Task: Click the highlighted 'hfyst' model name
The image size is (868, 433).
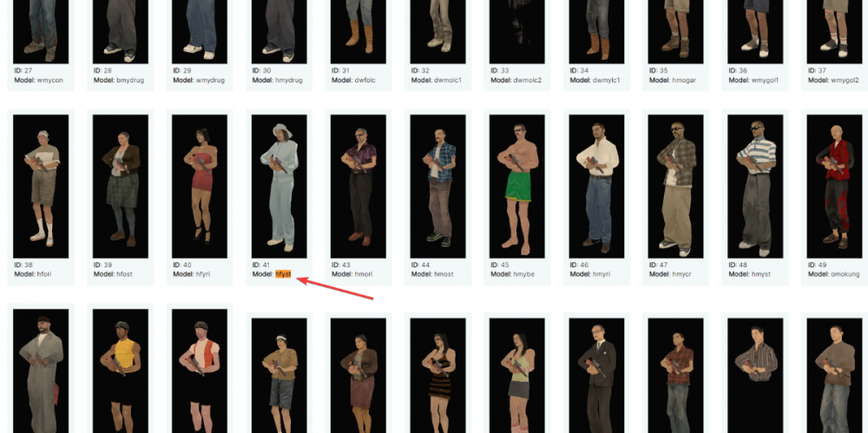Action: pos(283,273)
